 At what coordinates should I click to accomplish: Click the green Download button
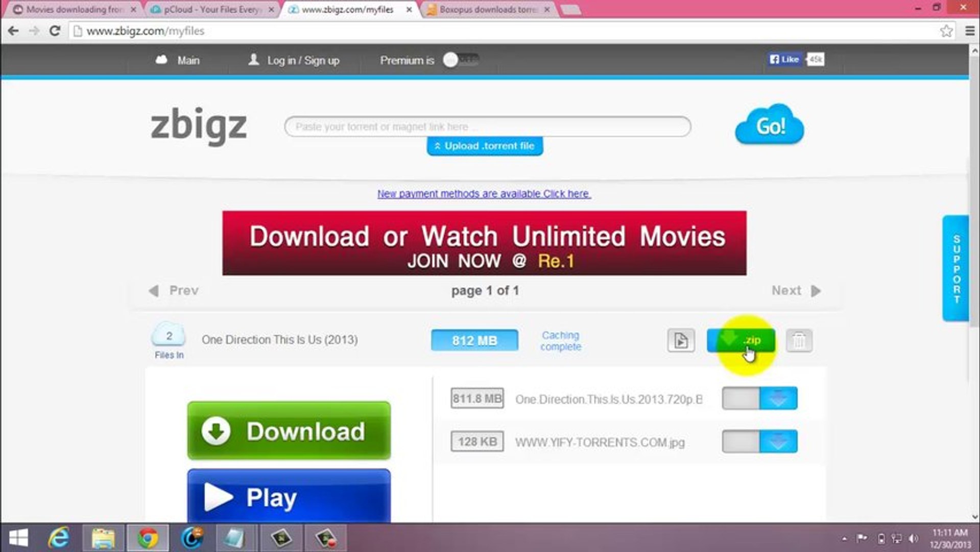point(289,430)
